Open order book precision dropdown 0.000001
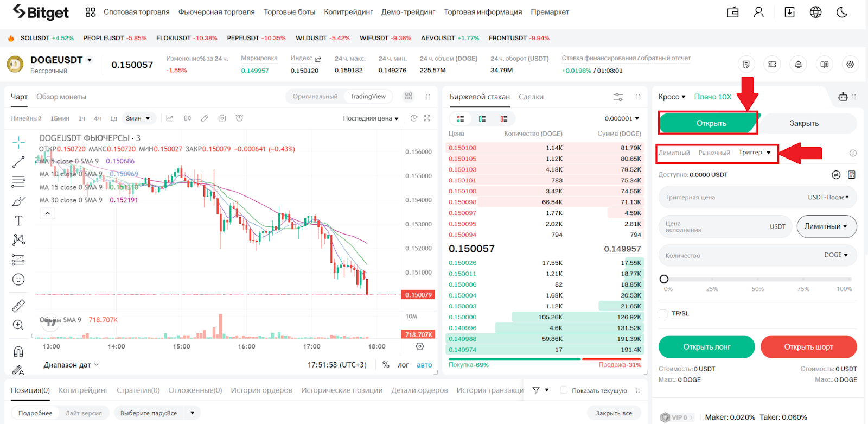Screen dimensions: 868x424 (622, 118)
